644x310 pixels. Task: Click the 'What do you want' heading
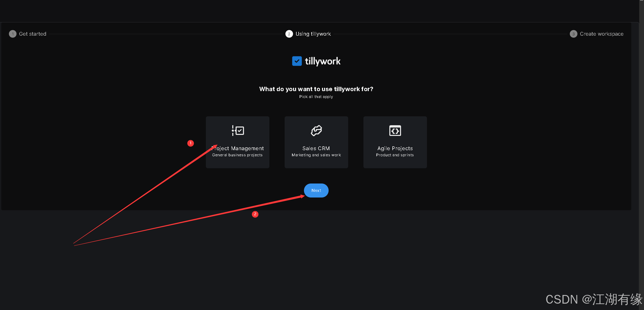(x=316, y=89)
